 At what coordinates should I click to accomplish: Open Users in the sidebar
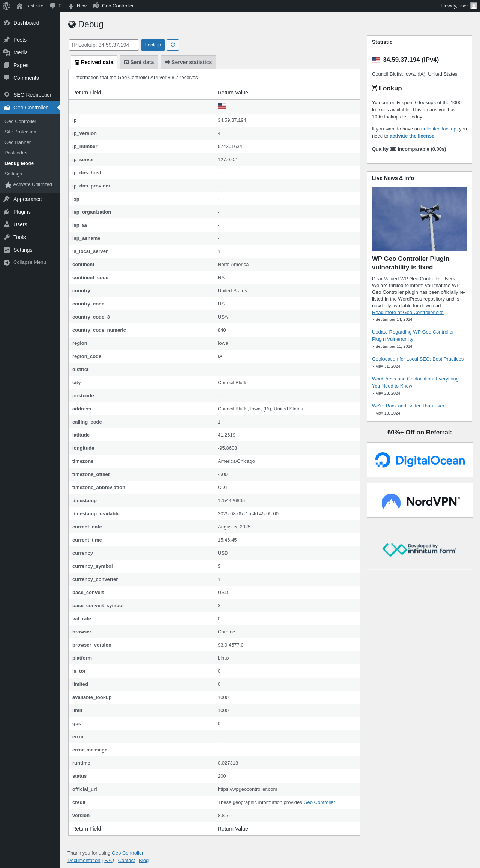tap(30, 224)
